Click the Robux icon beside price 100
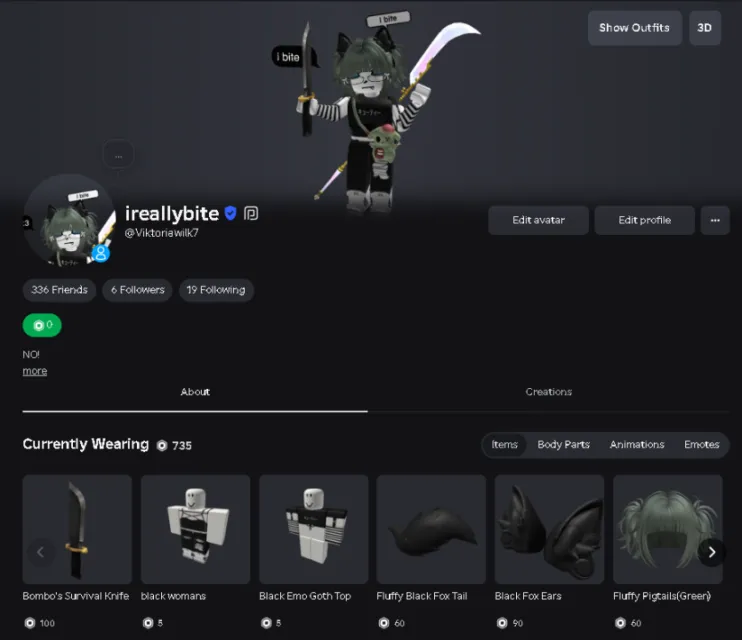This screenshot has width=742, height=640. click(x=30, y=623)
